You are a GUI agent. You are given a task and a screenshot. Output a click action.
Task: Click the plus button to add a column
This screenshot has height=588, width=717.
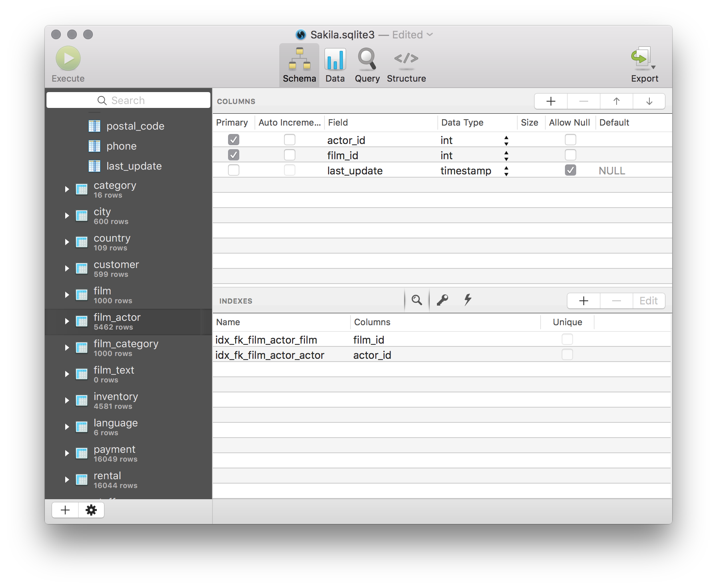[551, 101]
